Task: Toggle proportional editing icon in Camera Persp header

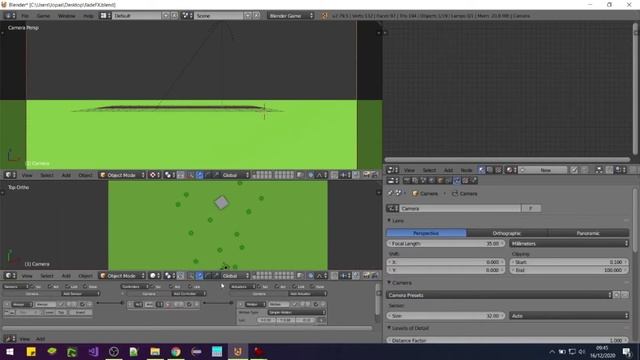Action: (x=311, y=175)
